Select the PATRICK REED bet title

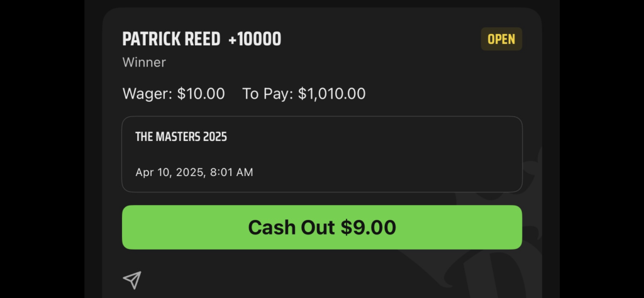[171, 40]
